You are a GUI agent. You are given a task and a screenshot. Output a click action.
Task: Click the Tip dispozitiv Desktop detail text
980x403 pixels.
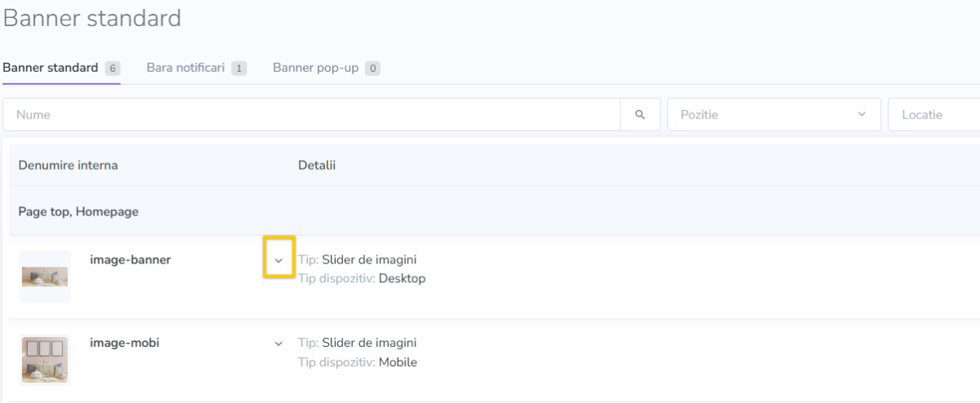(362, 279)
